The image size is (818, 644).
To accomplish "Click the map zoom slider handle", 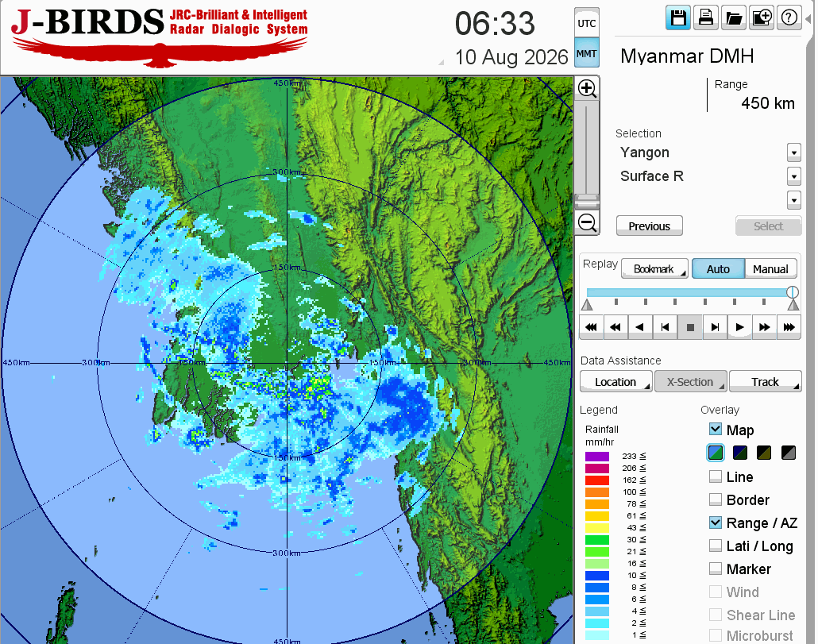I will (x=587, y=201).
